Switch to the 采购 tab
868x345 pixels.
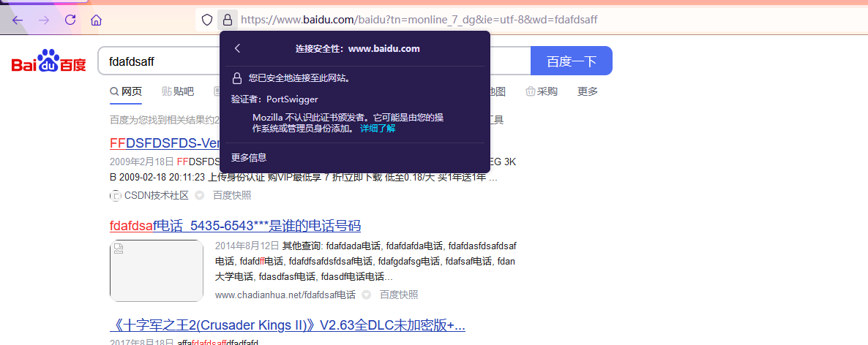(542, 91)
